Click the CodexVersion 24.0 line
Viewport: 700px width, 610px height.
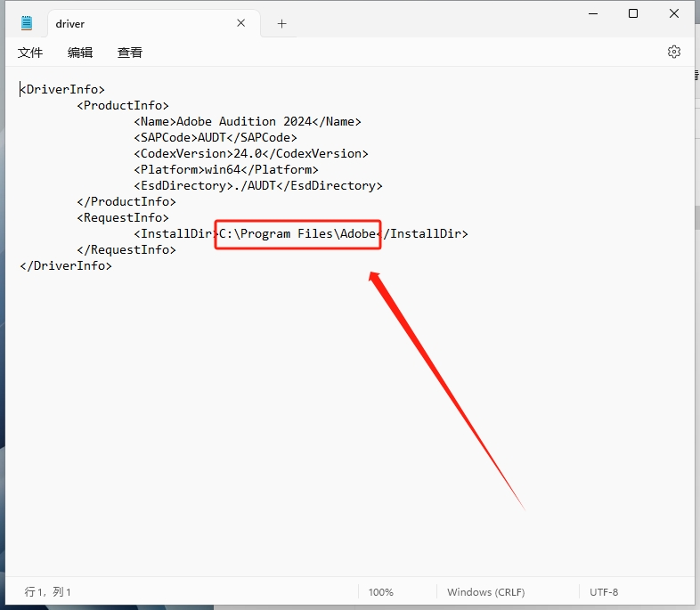[251, 153]
